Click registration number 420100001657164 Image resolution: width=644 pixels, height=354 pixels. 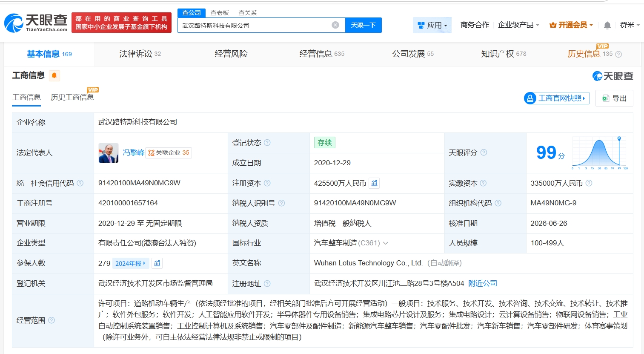(x=128, y=203)
